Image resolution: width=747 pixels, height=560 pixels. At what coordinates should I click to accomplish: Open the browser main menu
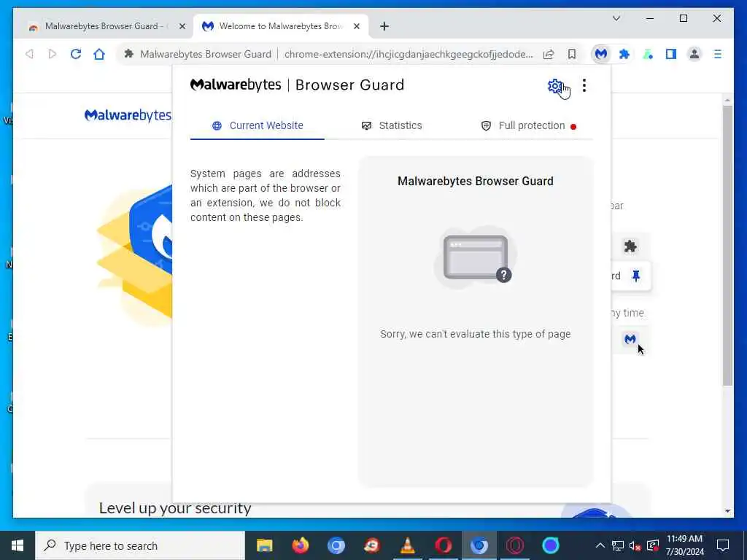point(718,54)
